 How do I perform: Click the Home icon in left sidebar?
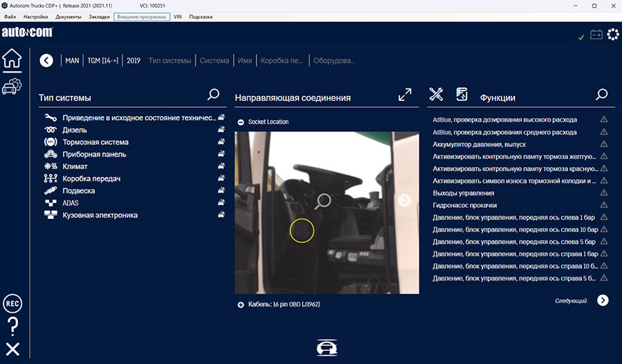[12, 60]
